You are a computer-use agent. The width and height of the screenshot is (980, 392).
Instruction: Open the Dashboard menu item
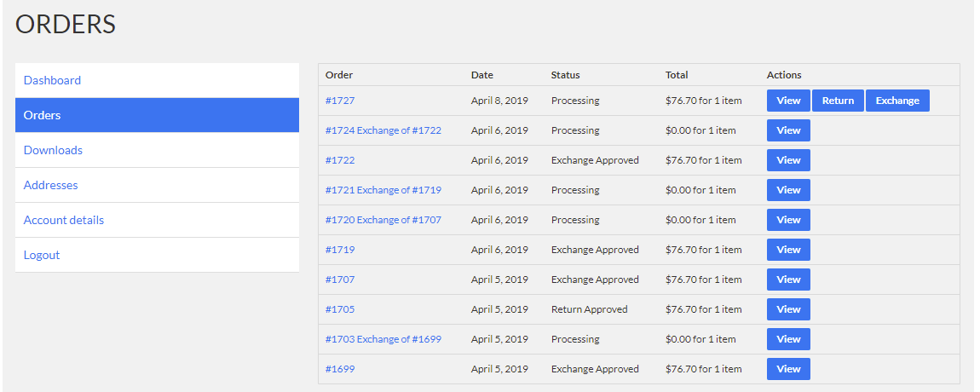pos(52,80)
